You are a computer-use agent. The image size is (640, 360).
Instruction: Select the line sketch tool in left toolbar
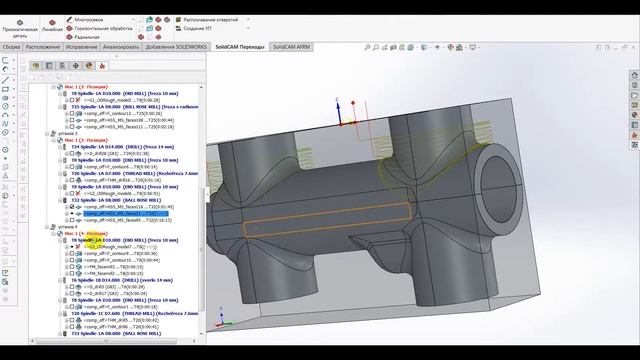(x=5, y=80)
